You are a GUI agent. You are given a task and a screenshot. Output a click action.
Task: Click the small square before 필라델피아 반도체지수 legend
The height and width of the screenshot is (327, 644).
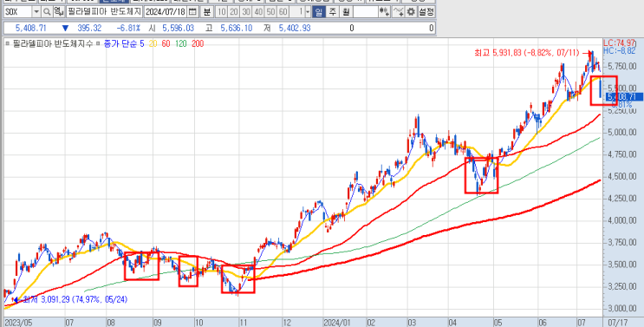[7, 43]
